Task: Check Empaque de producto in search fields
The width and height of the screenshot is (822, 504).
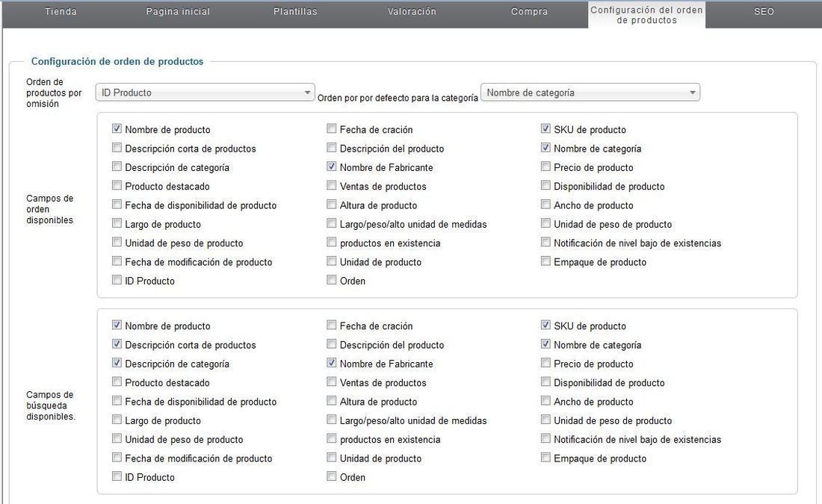Action: click(x=546, y=458)
